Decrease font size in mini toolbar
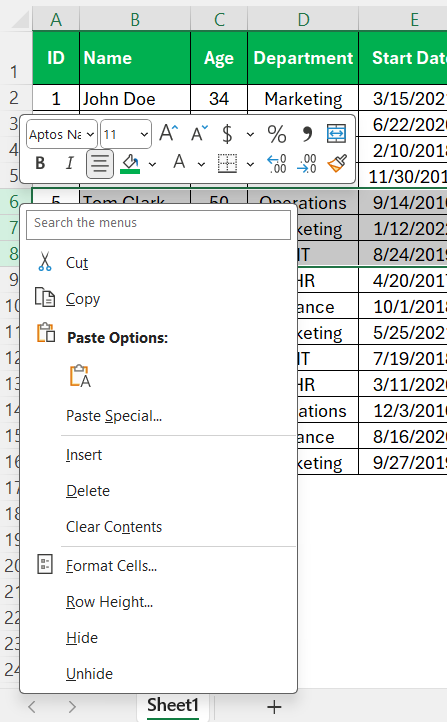 click(199, 134)
